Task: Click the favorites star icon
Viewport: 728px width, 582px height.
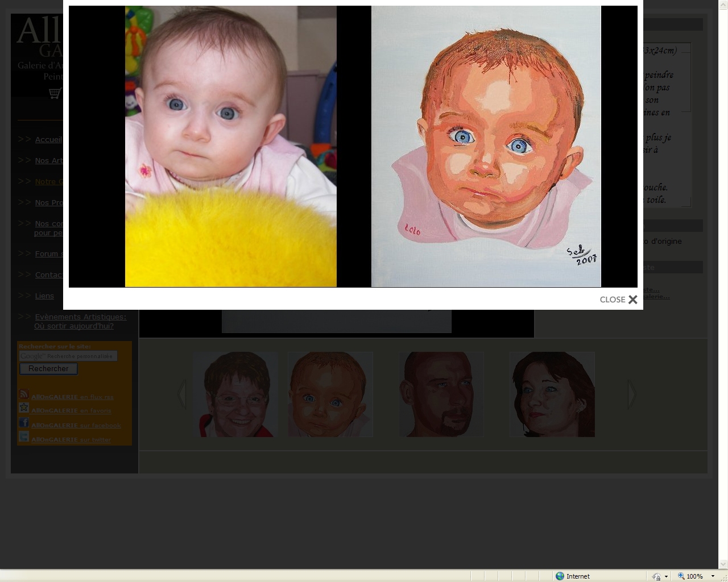Action: coord(24,408)
